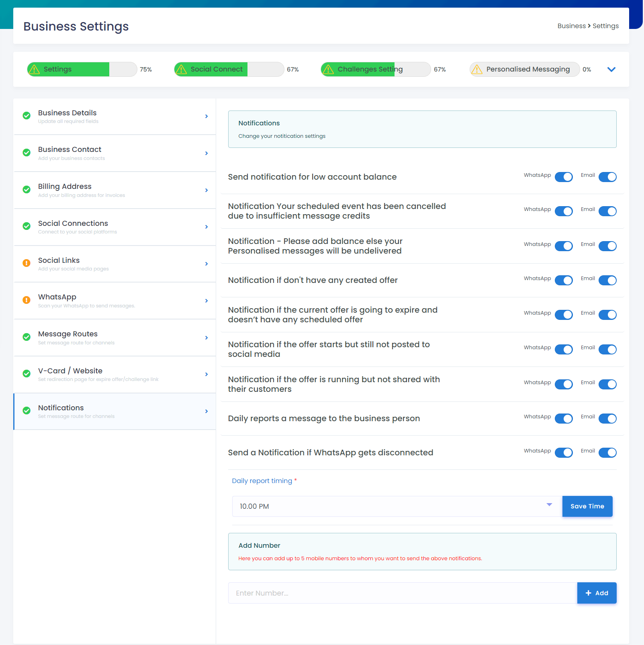Screen dimensions: 644x645
Task: Toggle Email for scheduled event cancelled notification
Action: coord(607,211)
